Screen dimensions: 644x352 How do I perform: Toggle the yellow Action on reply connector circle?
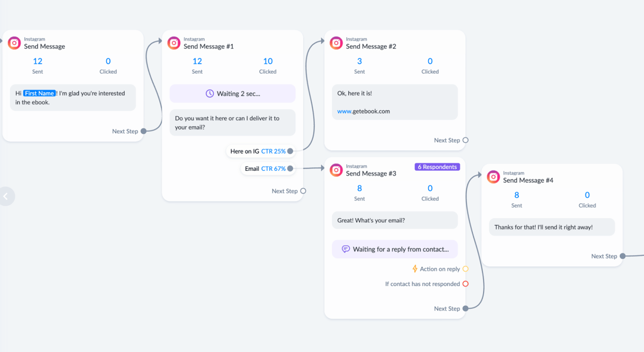[x=465, y=269]
